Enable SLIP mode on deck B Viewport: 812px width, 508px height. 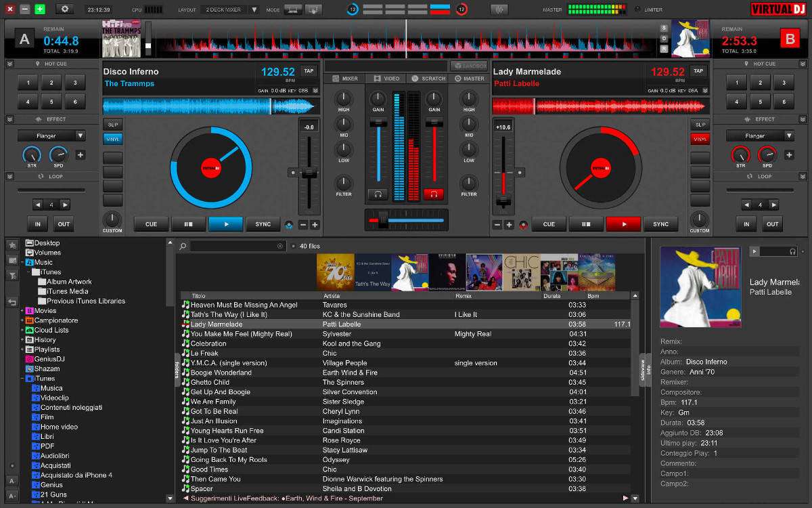click(x=700, y=125)
